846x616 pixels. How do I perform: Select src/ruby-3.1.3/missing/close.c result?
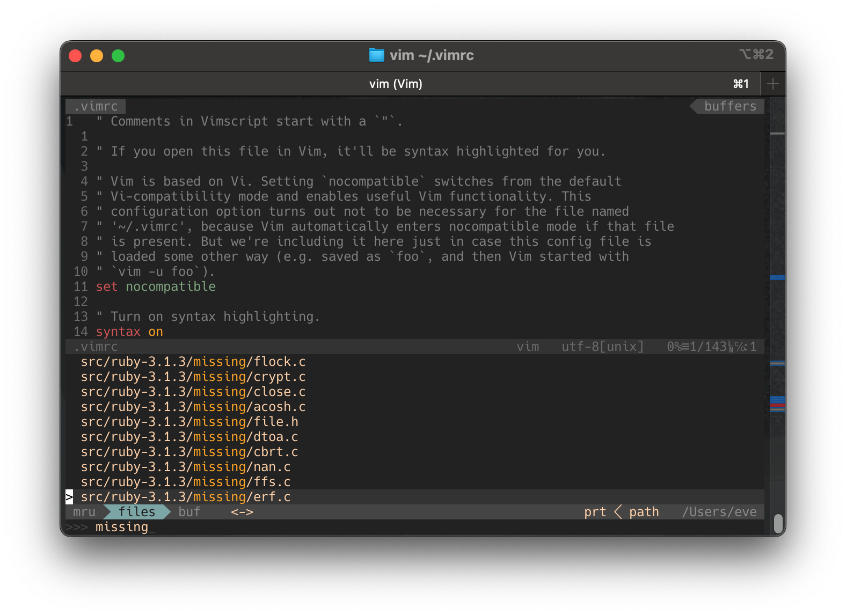pos(193,392)
